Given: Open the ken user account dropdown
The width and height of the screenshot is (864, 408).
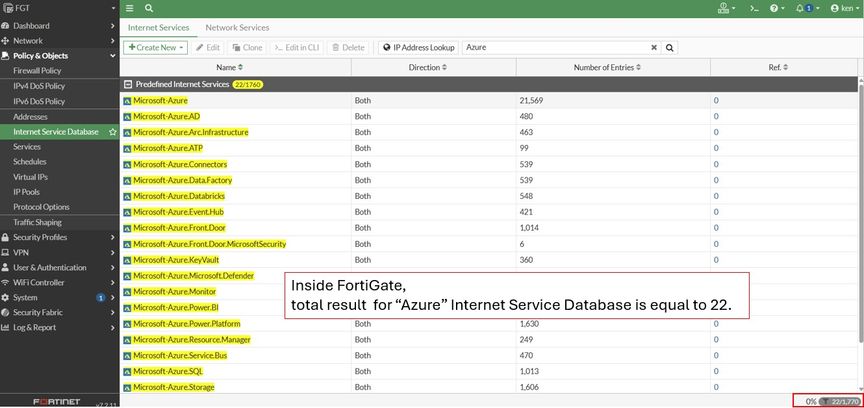Looking at the screenshot, I should [x=842, y=8].
